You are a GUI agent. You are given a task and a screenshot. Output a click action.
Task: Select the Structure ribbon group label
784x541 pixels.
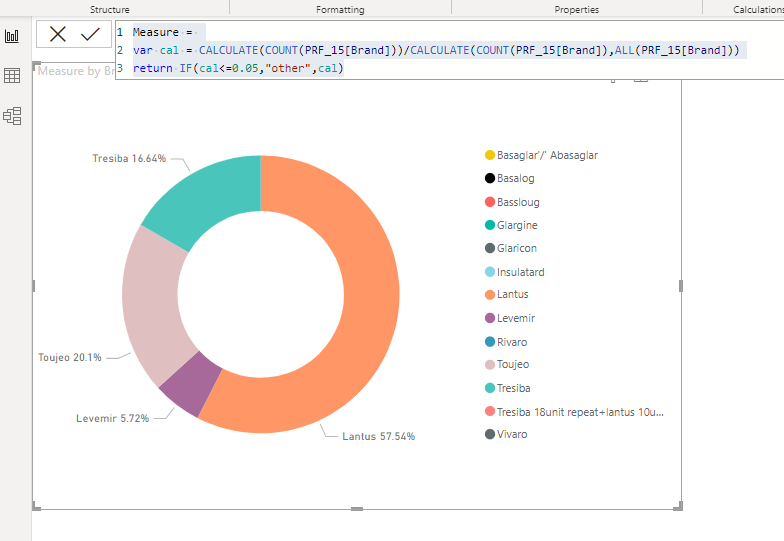110,10
